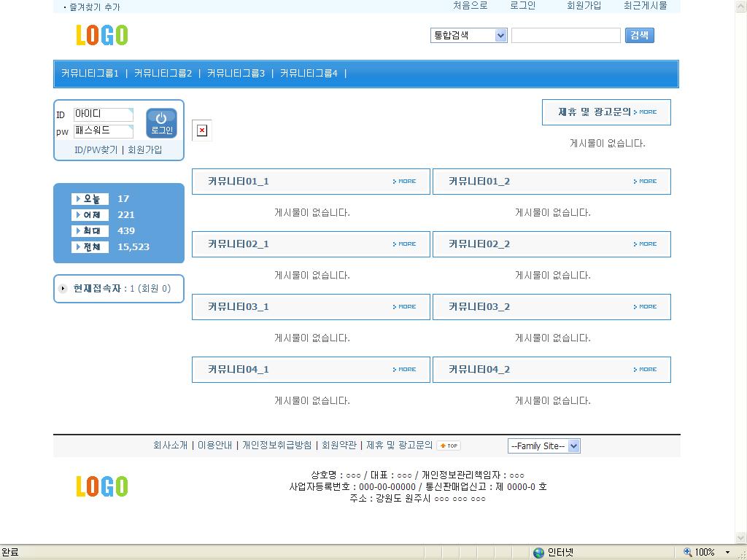
Task: Select 커뮤니티그룹1 in navigation bar
Action: tap(90, 74)
